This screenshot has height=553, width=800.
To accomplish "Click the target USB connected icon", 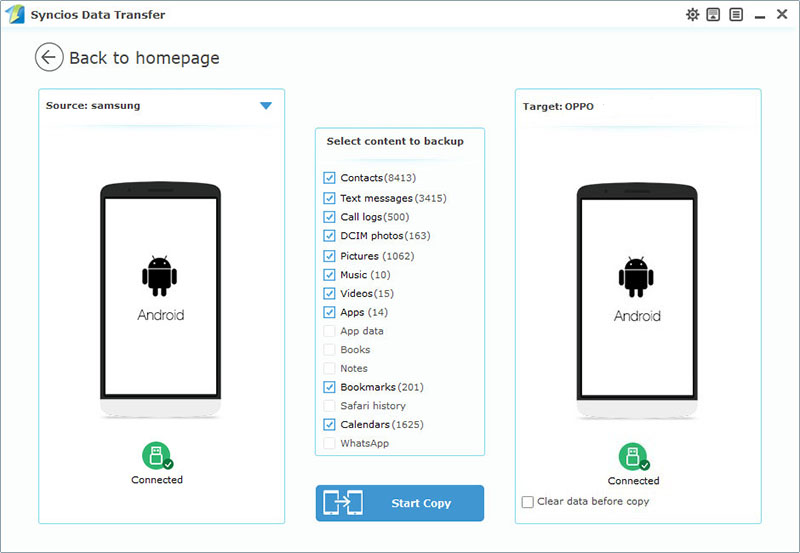I will 634,457.
